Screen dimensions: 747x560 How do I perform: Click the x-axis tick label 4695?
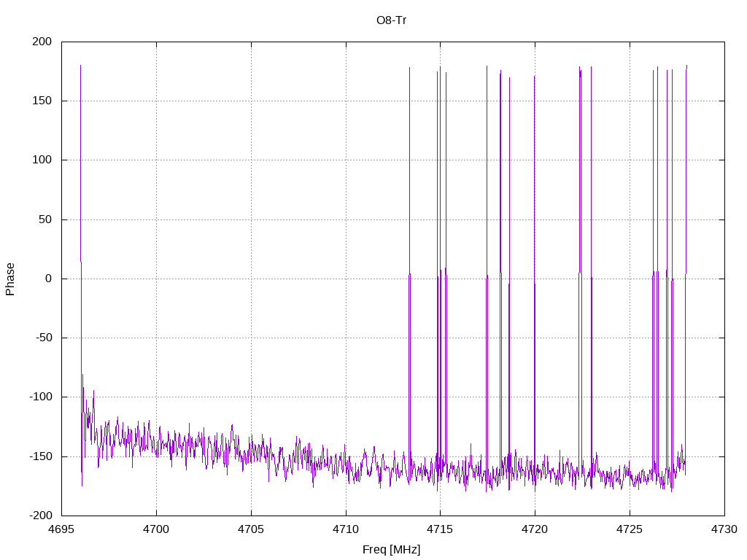click(x=61, y=529)
